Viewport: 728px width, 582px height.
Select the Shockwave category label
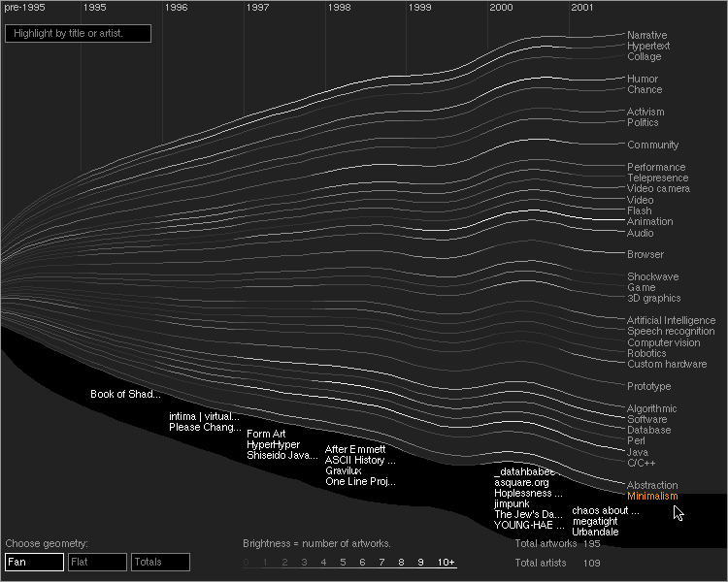tap(652, 277)
